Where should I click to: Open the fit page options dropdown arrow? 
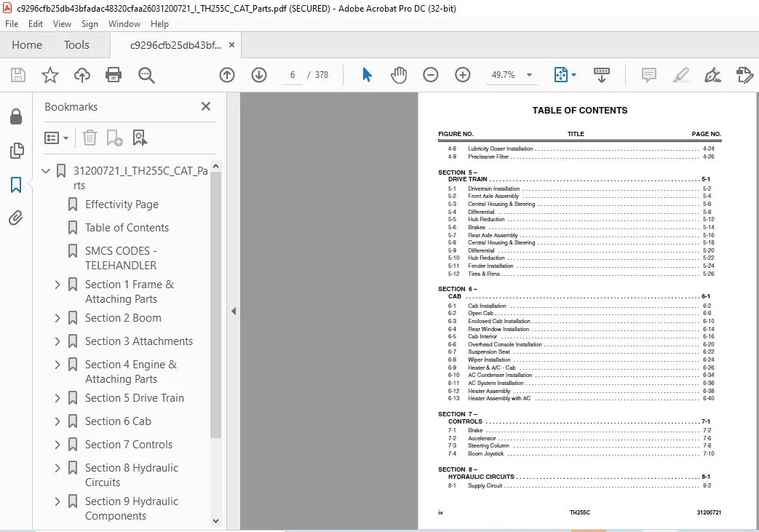[573, 75]
